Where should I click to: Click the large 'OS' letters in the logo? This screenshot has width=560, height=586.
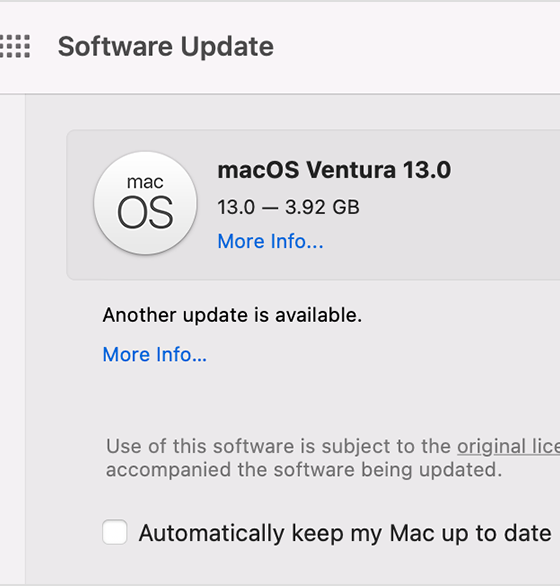(145, 212)
